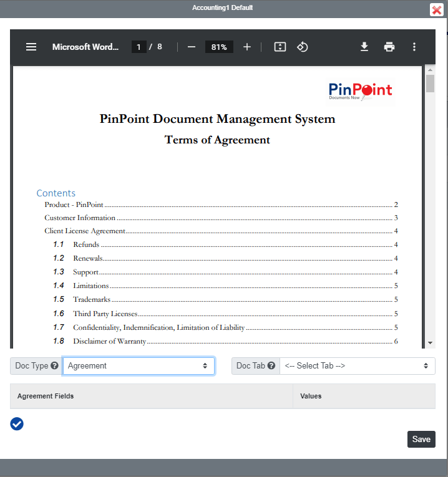The width and height of the screenshot is (448, 477).
Task: Click the Terms of Agreement heading
Action: coord(217,140)
